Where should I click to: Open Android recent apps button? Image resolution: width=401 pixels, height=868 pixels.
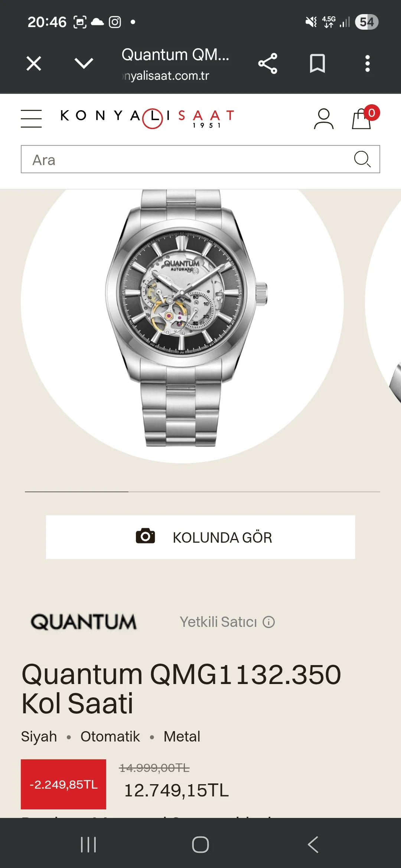88,845
